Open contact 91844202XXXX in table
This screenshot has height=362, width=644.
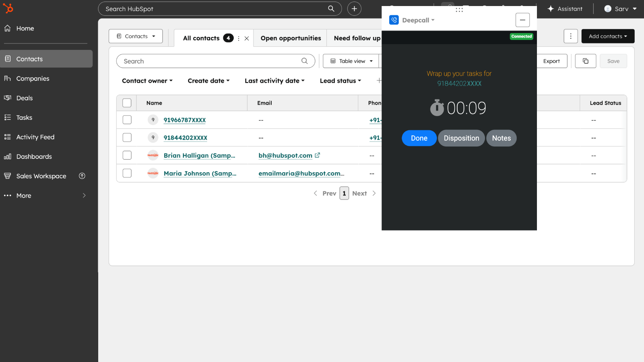186,138
